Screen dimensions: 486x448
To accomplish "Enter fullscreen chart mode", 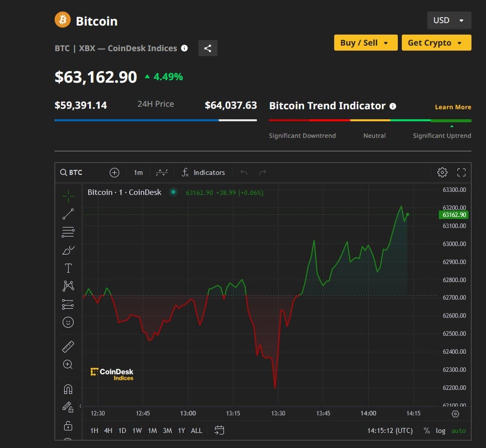I will (461, 172).
